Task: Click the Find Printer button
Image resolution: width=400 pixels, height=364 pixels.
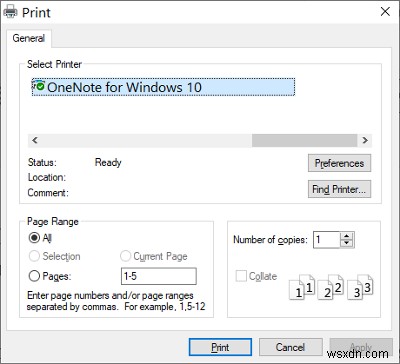Action: click(339, 189)
